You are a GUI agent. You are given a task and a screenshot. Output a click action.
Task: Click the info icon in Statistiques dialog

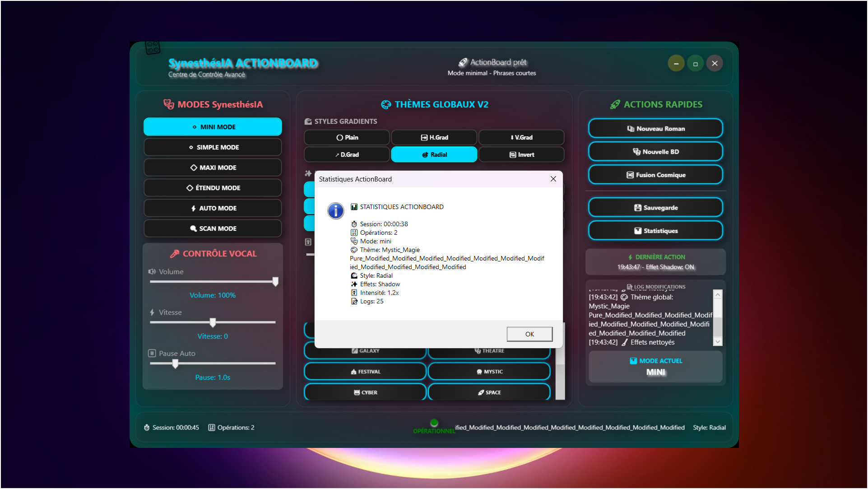[x=335, y=210]
